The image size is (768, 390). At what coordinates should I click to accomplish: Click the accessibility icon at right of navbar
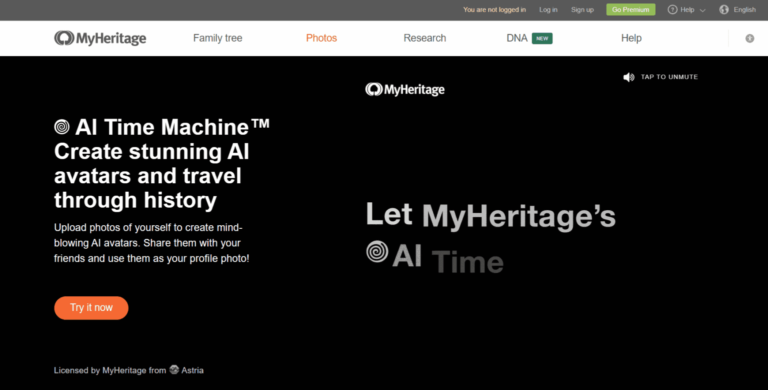(x=749, y=38)
